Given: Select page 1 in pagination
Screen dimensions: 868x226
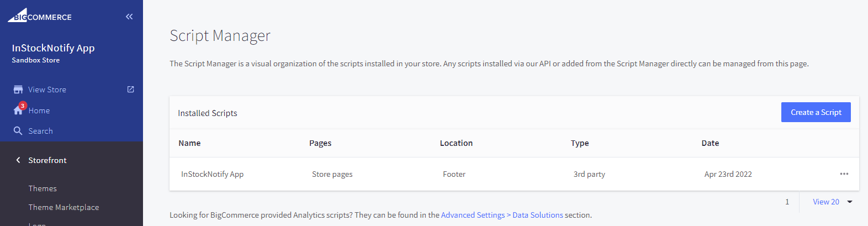Looking at the screenshot, I should point(787,202).
